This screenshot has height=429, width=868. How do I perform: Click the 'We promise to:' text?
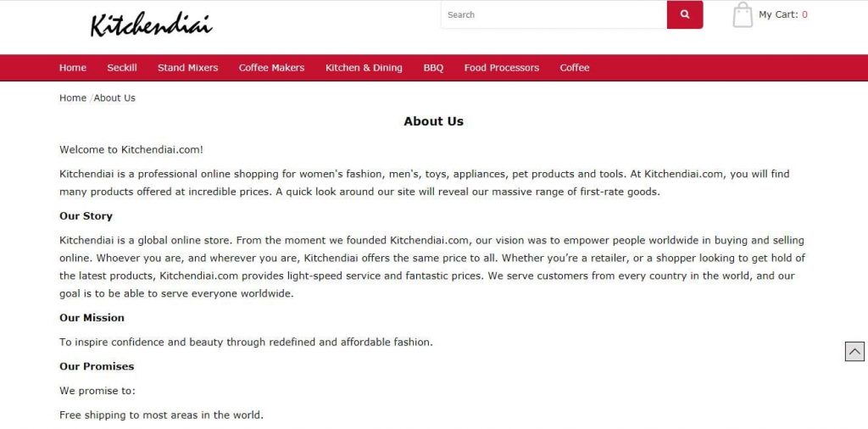pyautogui.click(x=97, y=391)
